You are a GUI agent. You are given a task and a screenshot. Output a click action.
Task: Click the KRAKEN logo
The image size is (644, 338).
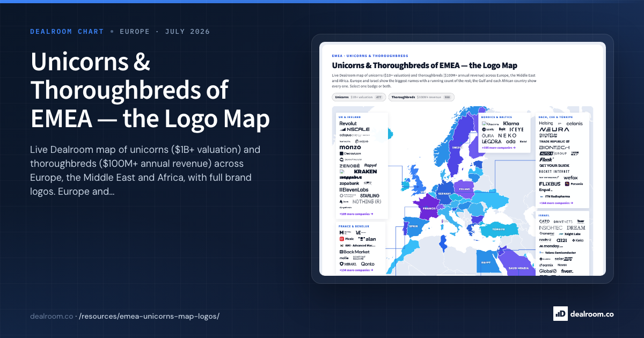click(365, 172)
